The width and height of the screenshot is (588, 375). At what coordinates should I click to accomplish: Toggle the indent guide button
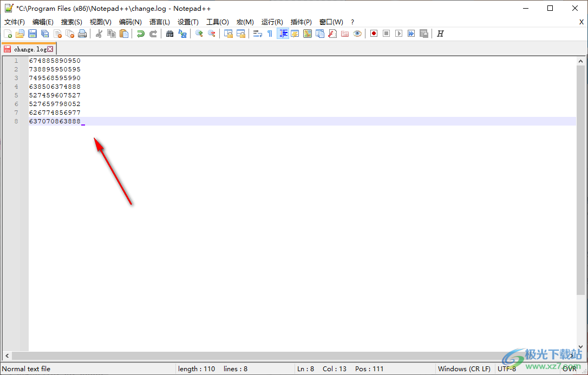coord(283,34)
